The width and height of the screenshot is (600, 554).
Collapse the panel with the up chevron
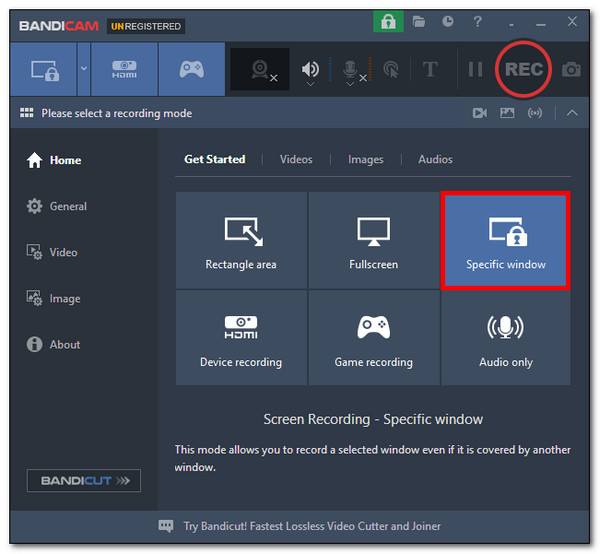pyautogui.click(x=572, y=113)
